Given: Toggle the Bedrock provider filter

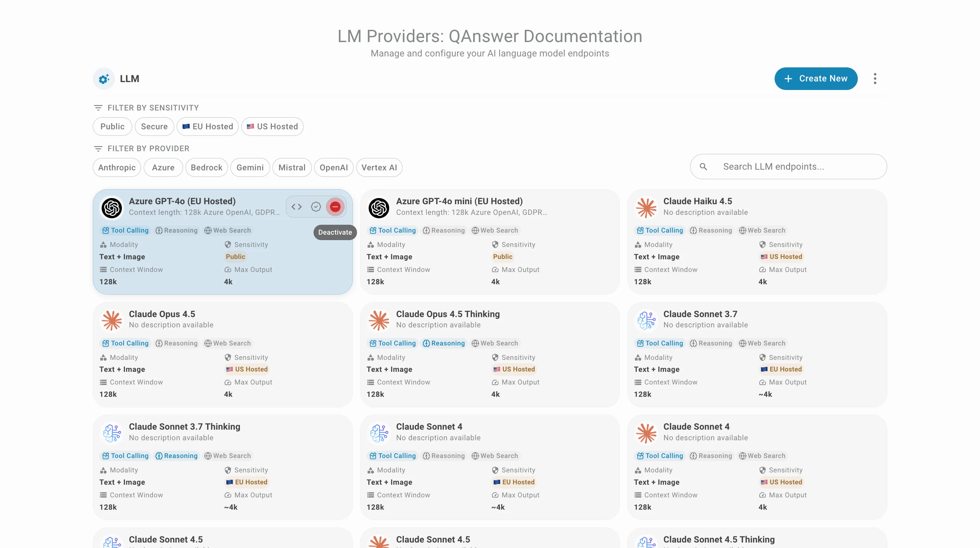Looking at the screenshot, I should (x=206, y=168).
